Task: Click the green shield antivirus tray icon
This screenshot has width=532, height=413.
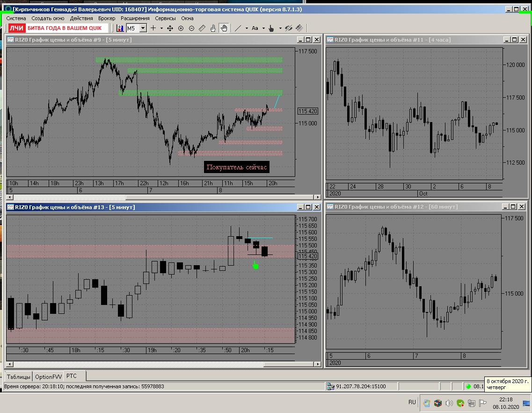Action: 460,403
